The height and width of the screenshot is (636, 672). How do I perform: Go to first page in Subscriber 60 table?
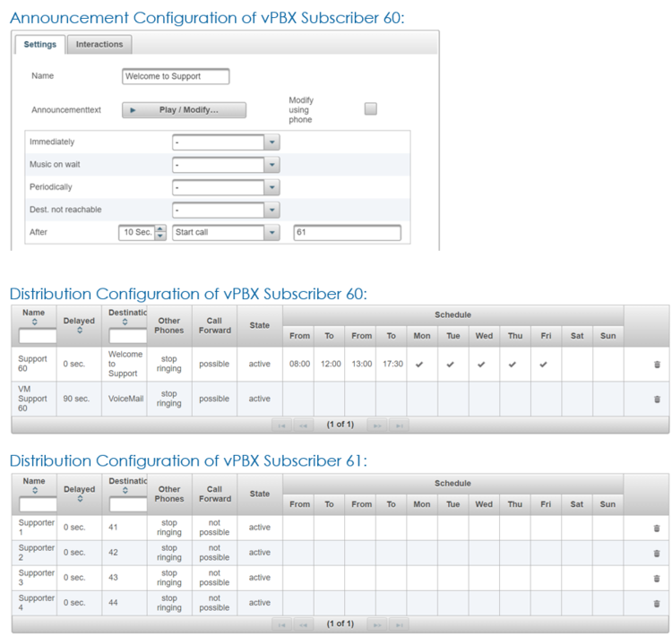281,425
